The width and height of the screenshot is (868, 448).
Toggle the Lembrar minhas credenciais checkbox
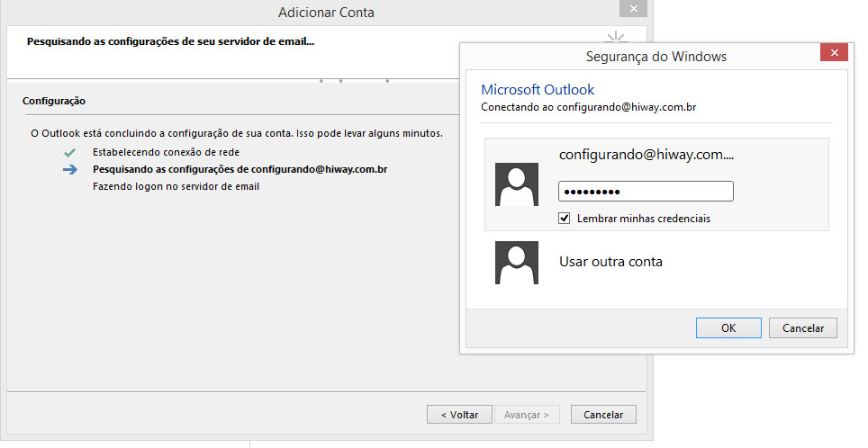tap(564, 218)
